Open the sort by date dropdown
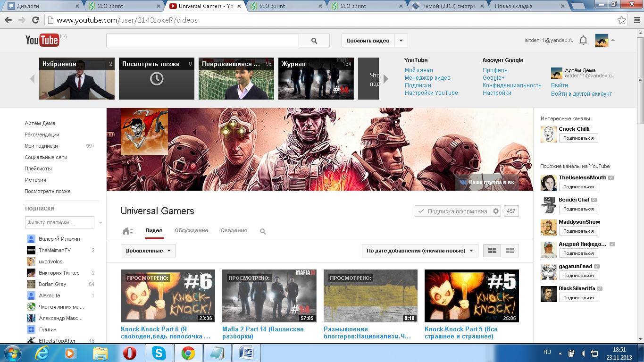The image size is (644, 362). tap(420, 251)
